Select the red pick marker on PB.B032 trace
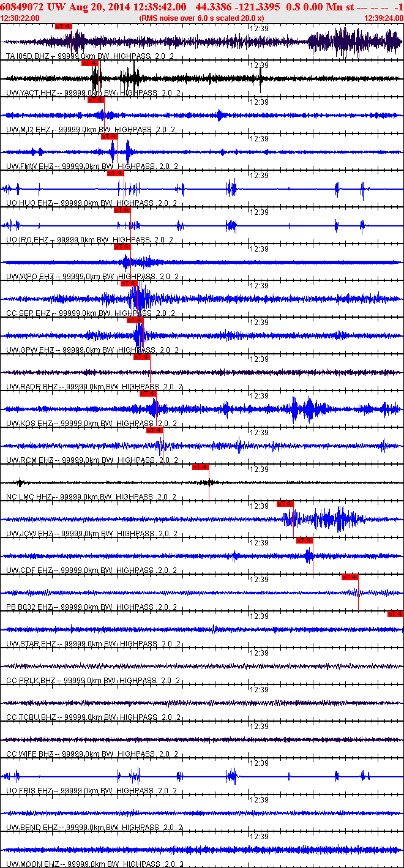404x868 pixels. (350, 577)
